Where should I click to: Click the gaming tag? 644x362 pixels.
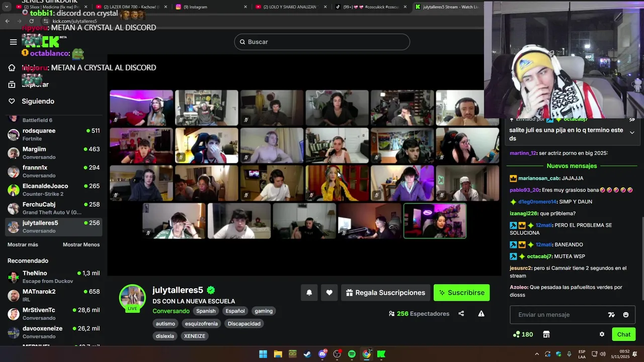coord(263,311)
